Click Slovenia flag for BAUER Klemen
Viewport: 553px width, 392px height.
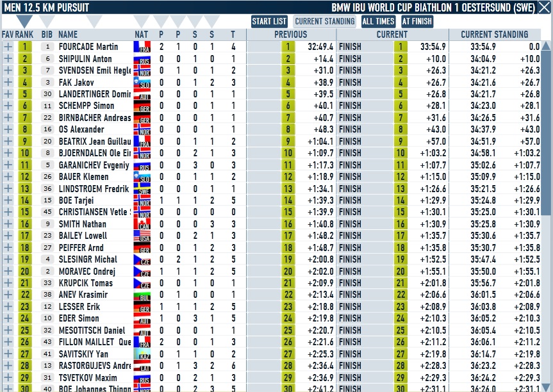(142, 177)
